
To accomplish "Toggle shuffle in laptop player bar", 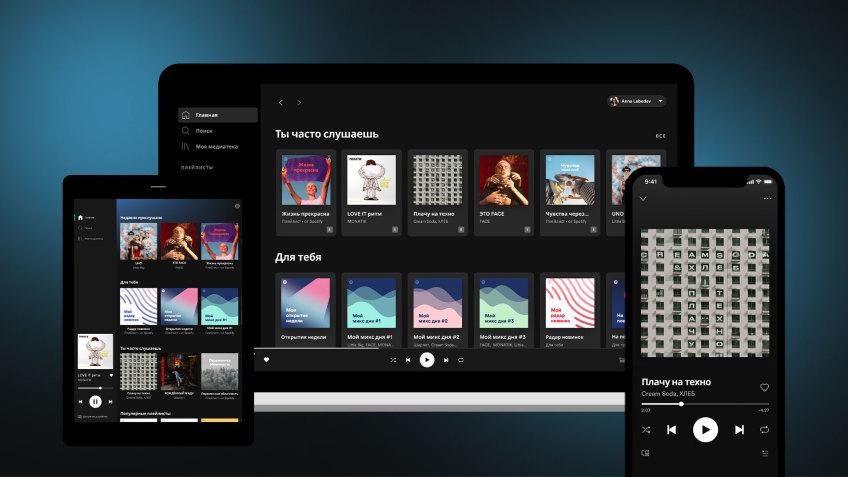I will 393,360.
